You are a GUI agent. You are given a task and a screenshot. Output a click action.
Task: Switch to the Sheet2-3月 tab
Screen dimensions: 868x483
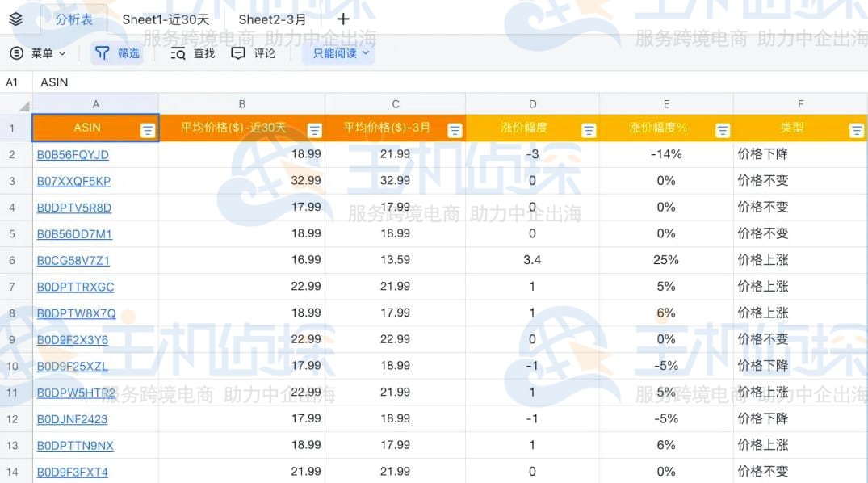point(273,19)
